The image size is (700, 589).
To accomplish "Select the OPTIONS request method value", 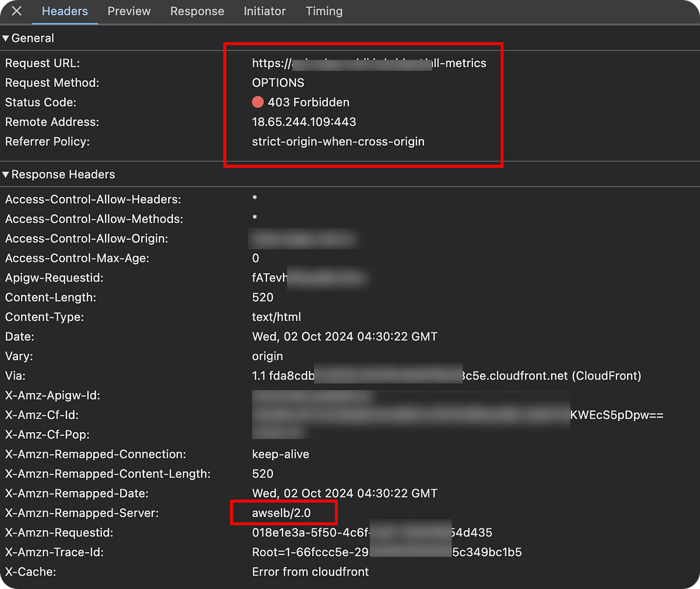I will click(278, 82).
